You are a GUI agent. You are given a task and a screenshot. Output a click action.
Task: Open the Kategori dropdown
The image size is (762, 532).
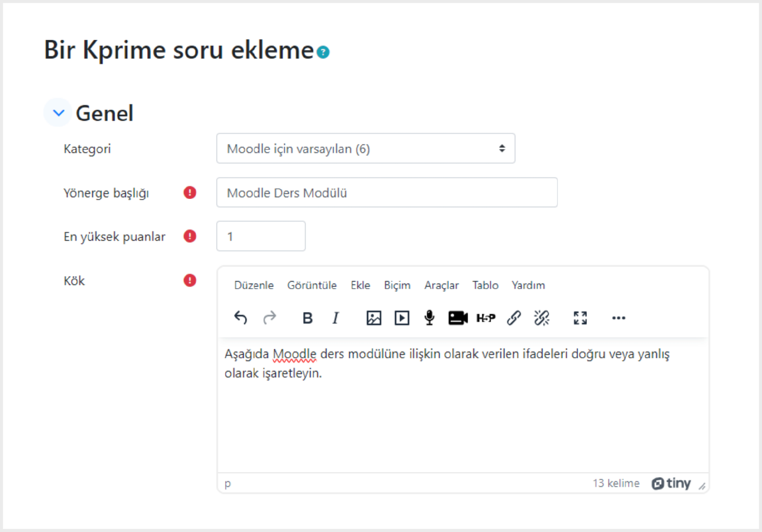(366, 148)
